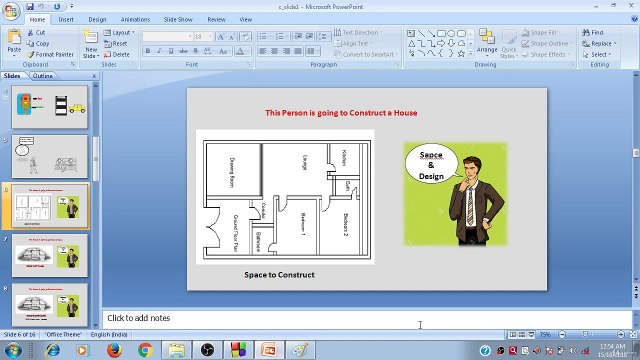Screen dimensions: 640x360
Task: Select the oval shape in gallery
Action: tap(451, 33)
